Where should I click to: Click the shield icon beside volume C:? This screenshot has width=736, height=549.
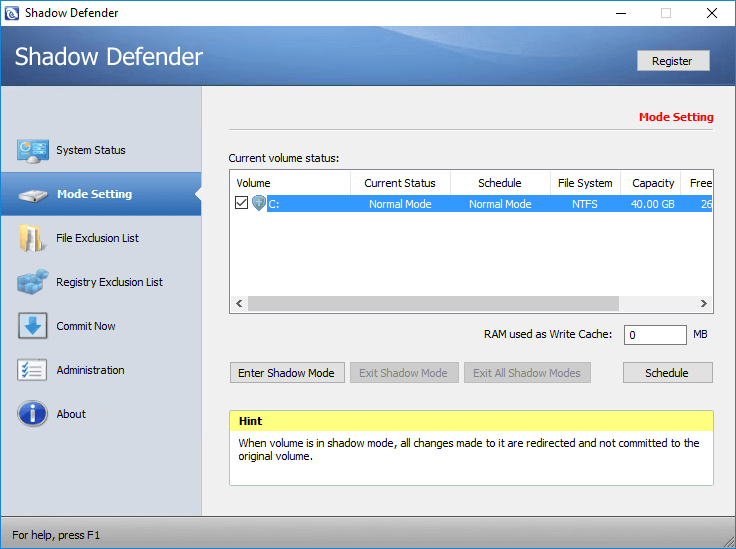coord(259,203)
